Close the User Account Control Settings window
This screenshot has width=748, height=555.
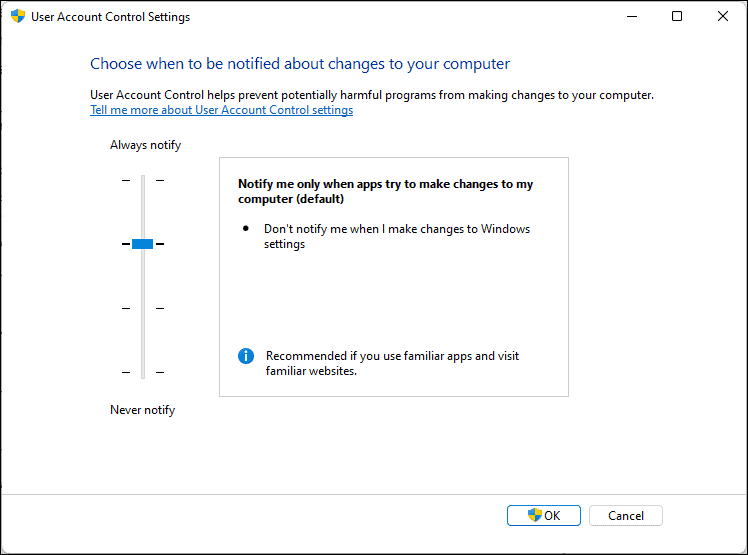point(723,17)
